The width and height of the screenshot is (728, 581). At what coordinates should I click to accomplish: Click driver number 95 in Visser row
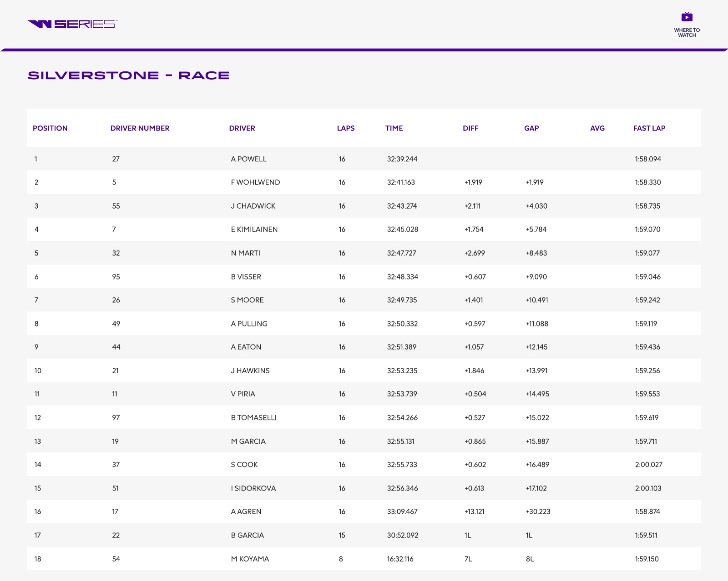tap(116, 277)
